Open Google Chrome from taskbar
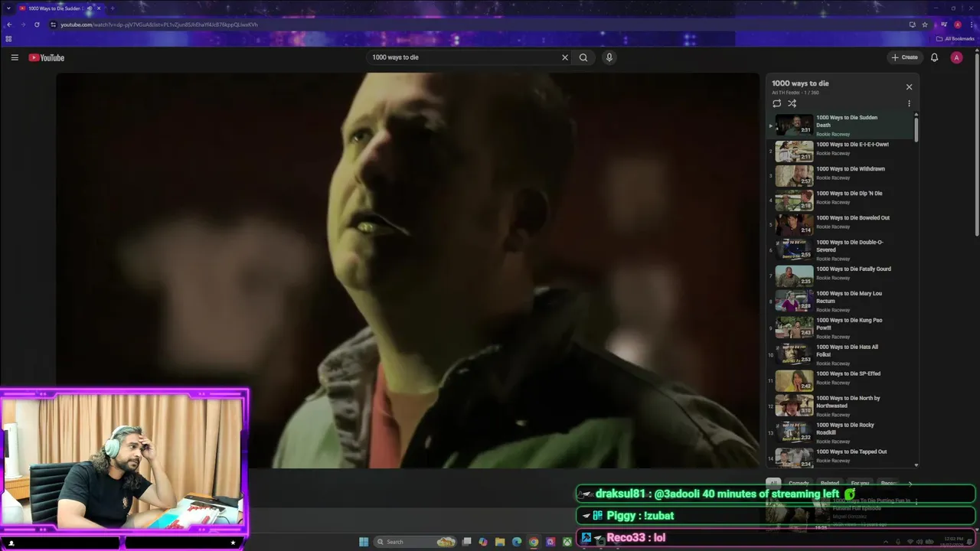980x551 pixels. 534,542
